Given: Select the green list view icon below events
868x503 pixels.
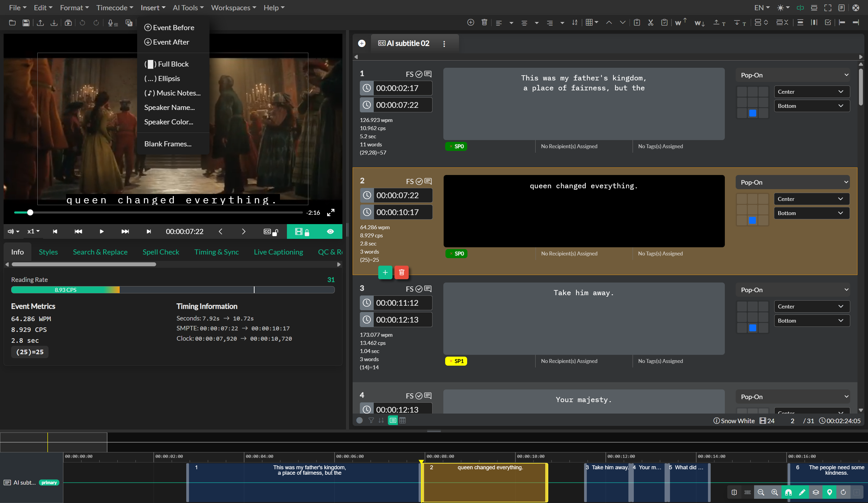Looking at the screenshot, I should click(x=393, y=420).
